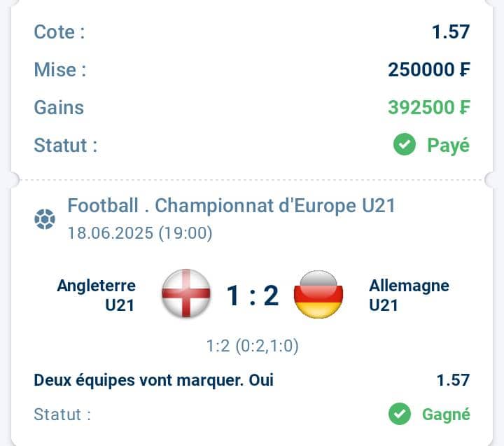Select the Payé status label
504x446 pixels.
(x=448, y=146)
